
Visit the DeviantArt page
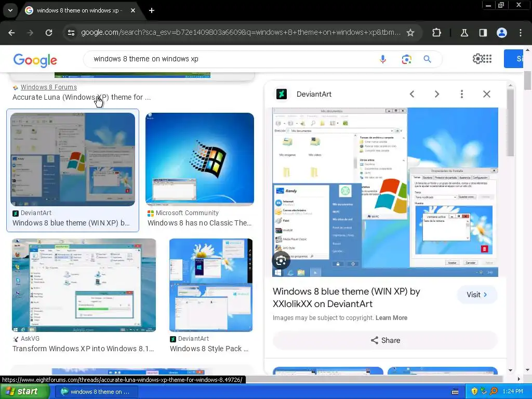[x=477, y=295]
